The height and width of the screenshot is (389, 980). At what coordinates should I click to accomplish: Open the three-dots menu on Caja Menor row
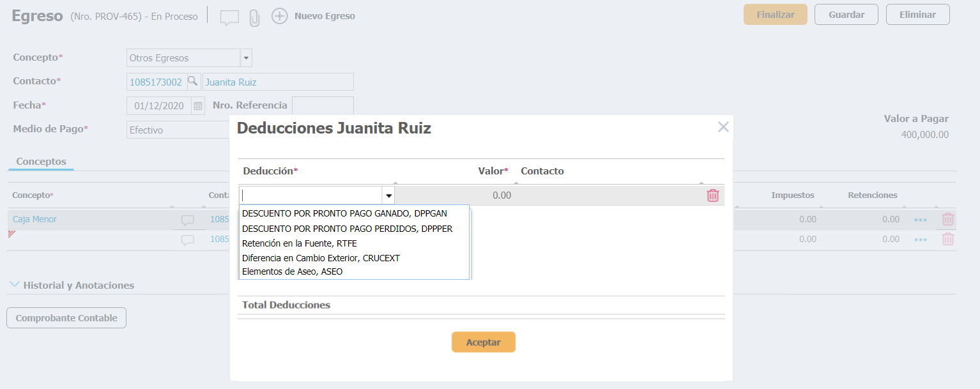tap(920, 220)
